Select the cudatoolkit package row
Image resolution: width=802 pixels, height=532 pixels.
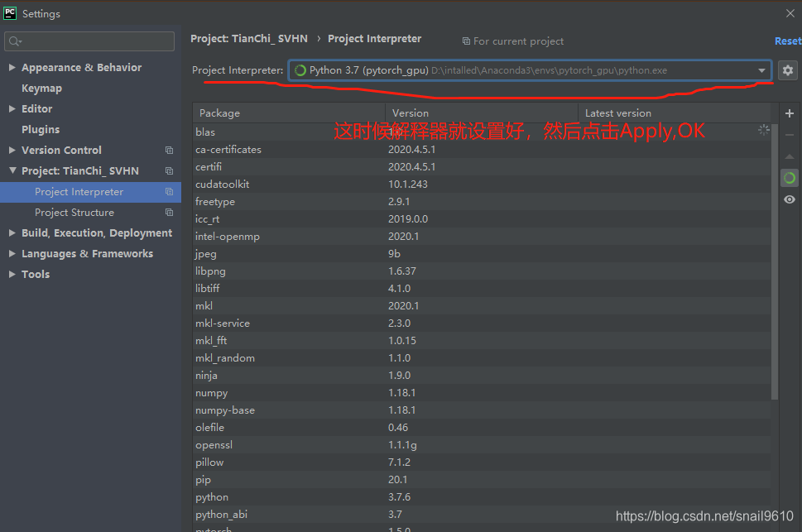click(482, 185)
